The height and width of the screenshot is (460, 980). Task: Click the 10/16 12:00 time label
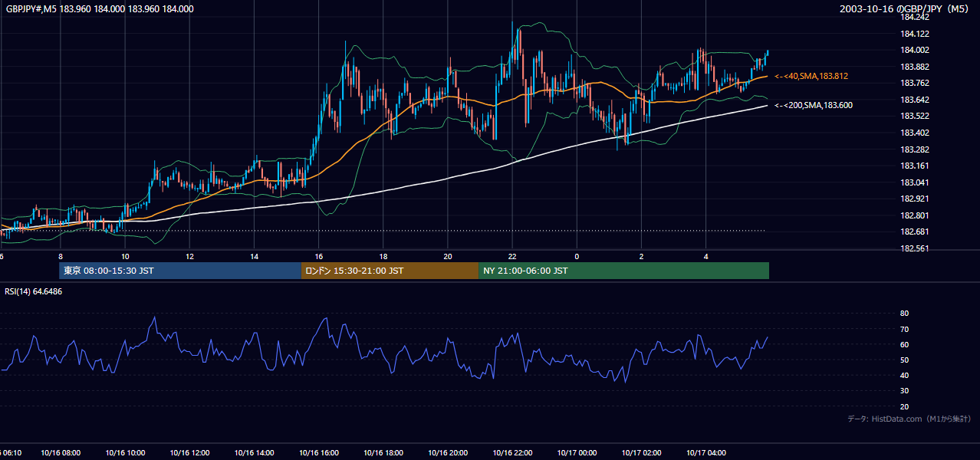[189, 453]
